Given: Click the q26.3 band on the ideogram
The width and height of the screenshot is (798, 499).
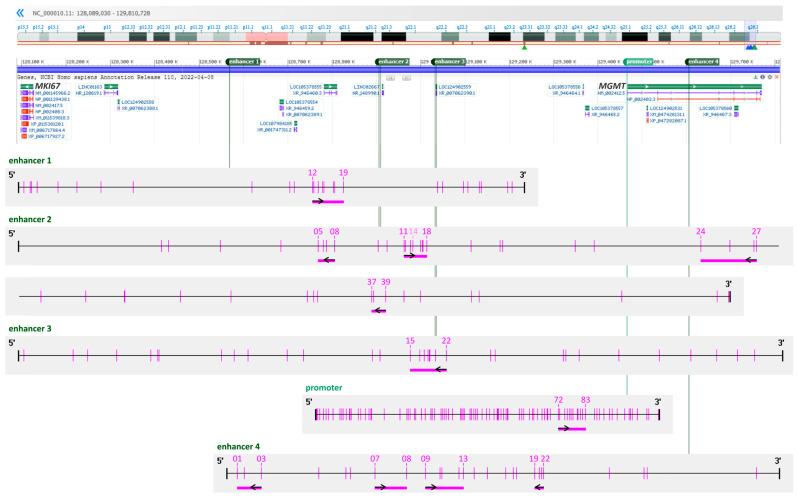Looking at the screenshot, I should [x=752, y=29].
